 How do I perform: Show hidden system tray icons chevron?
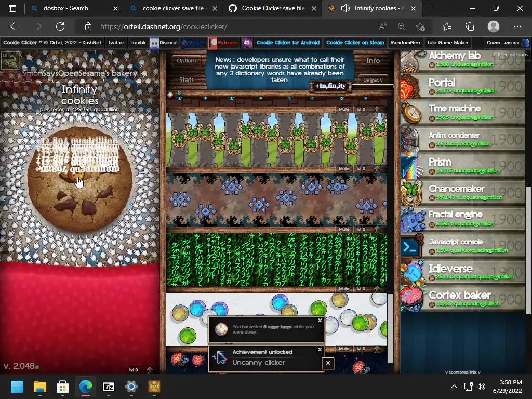[x=454, y=387]
